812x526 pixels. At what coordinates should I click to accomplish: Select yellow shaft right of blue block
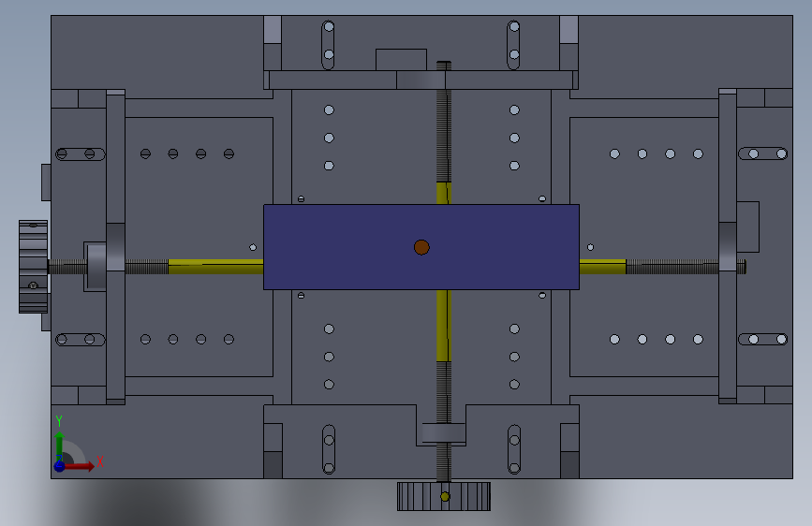[603, 267]
